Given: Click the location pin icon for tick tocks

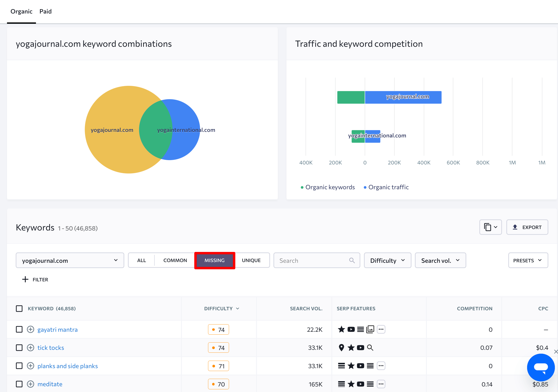Looking at the screenshot, I should (340, 347).
